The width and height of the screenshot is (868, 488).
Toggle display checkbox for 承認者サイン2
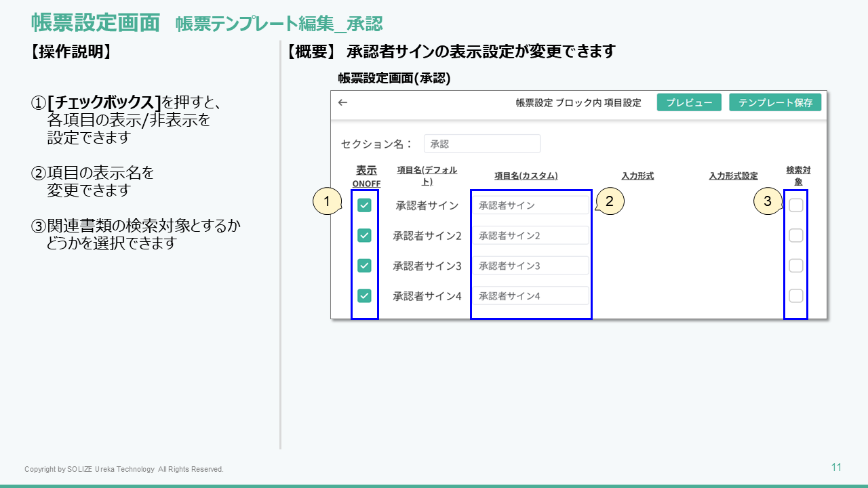click(365, 235)
